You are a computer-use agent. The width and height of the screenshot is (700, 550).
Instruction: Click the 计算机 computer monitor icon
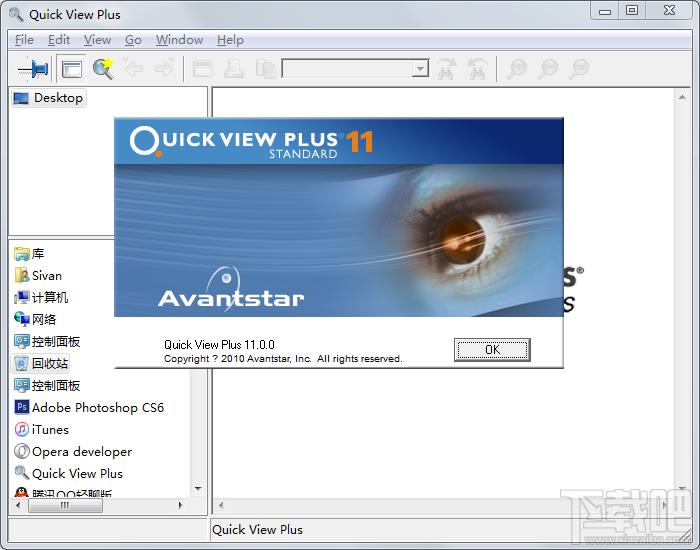21,297
